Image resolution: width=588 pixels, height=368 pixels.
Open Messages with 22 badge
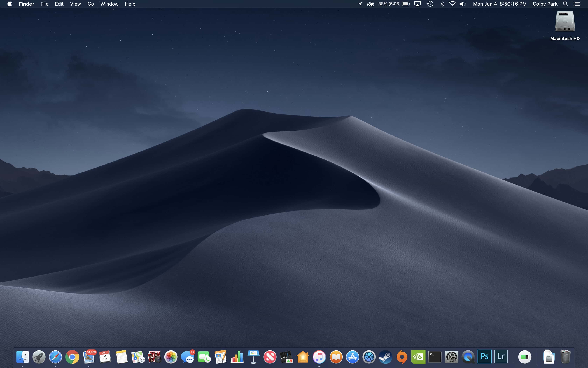click(188, 357)
